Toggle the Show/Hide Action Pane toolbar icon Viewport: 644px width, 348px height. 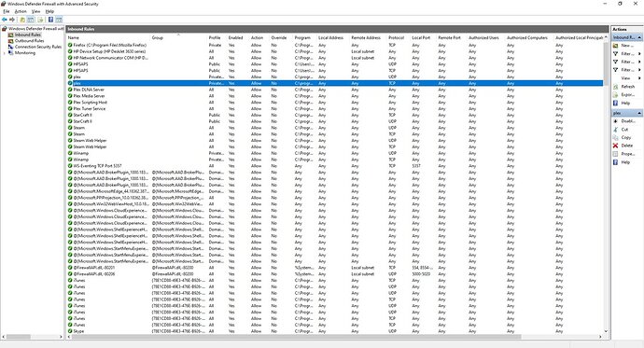[59, 20]
